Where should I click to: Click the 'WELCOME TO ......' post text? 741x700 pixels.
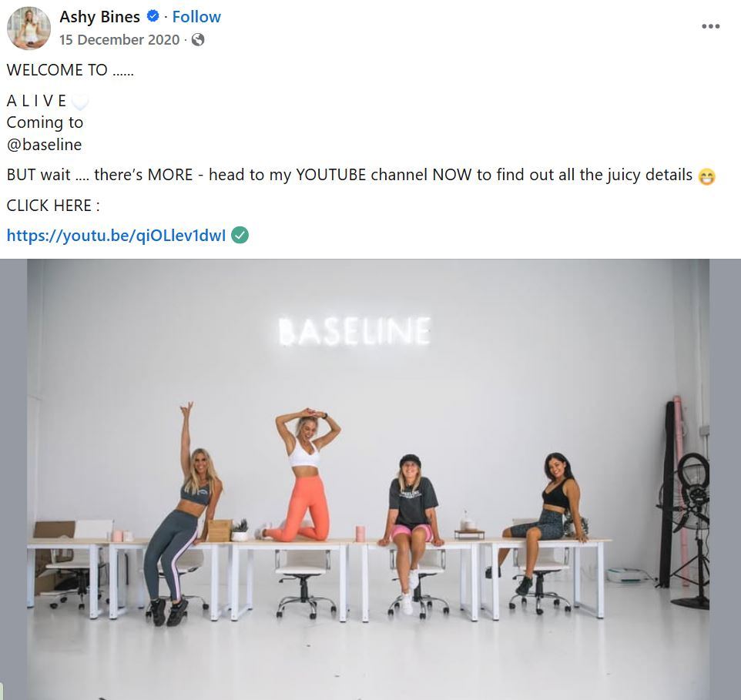(70, 69)
